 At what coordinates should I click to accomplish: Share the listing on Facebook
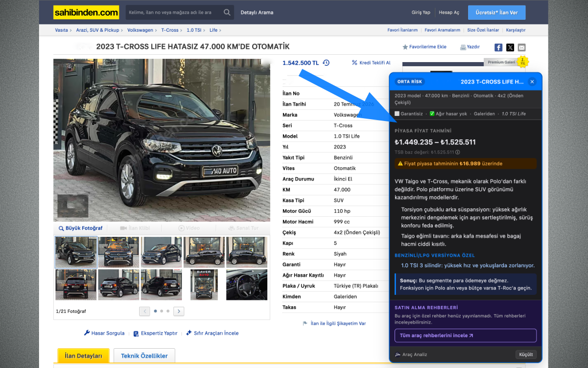(x=498, y=47)
